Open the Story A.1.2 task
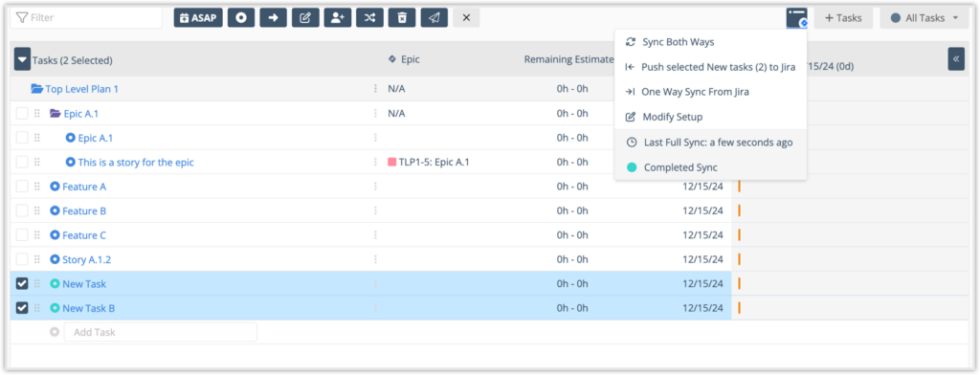 (x=87, y=260)
